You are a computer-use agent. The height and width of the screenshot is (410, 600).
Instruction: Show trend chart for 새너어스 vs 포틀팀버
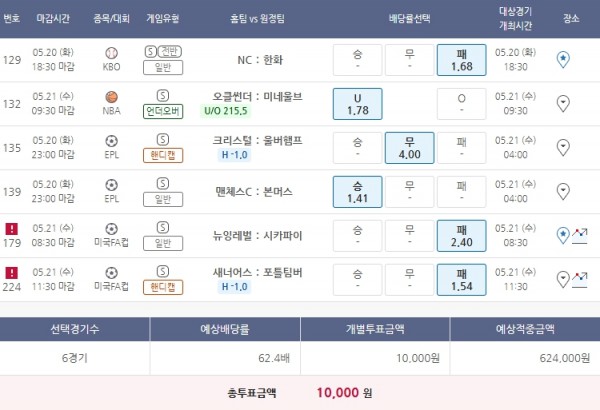click(578, 277)
